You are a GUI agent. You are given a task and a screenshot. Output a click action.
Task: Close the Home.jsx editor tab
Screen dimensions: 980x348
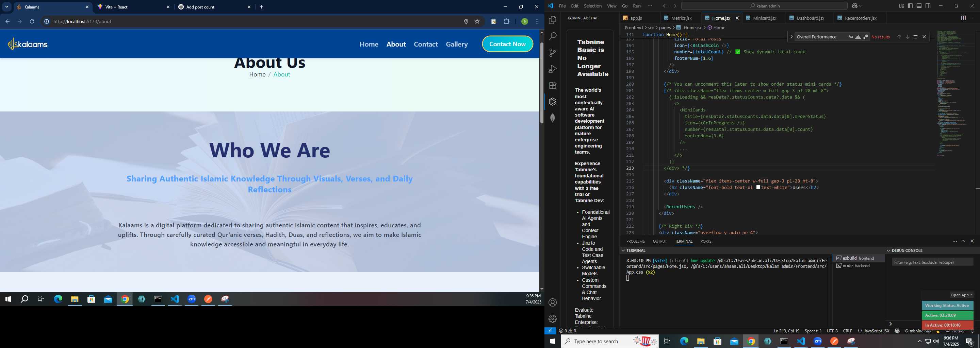[x=737, y=18]
